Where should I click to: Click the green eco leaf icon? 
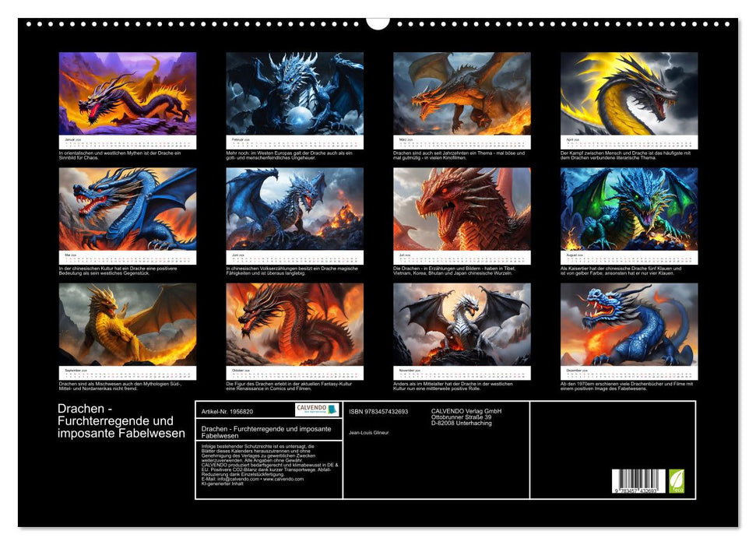678,480
